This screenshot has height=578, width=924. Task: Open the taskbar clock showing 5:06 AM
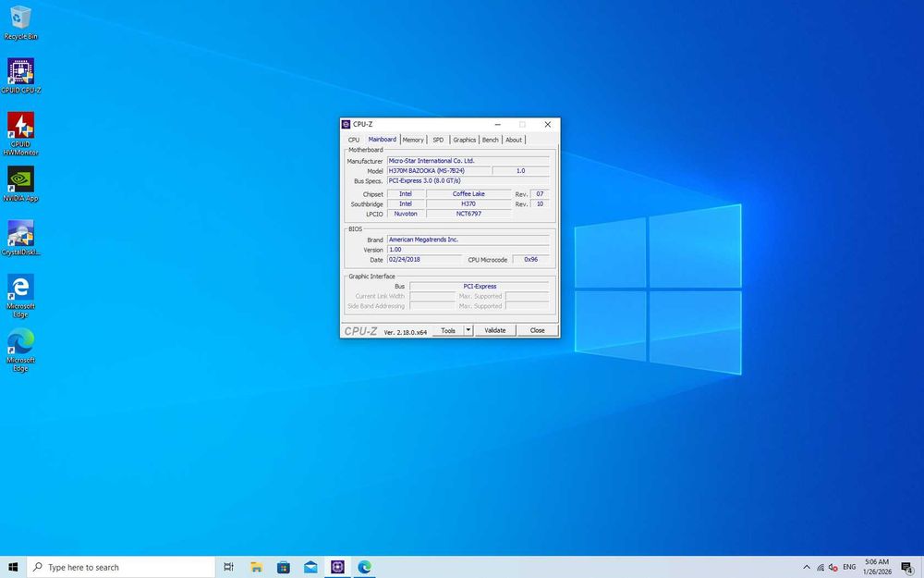point(877,567)
